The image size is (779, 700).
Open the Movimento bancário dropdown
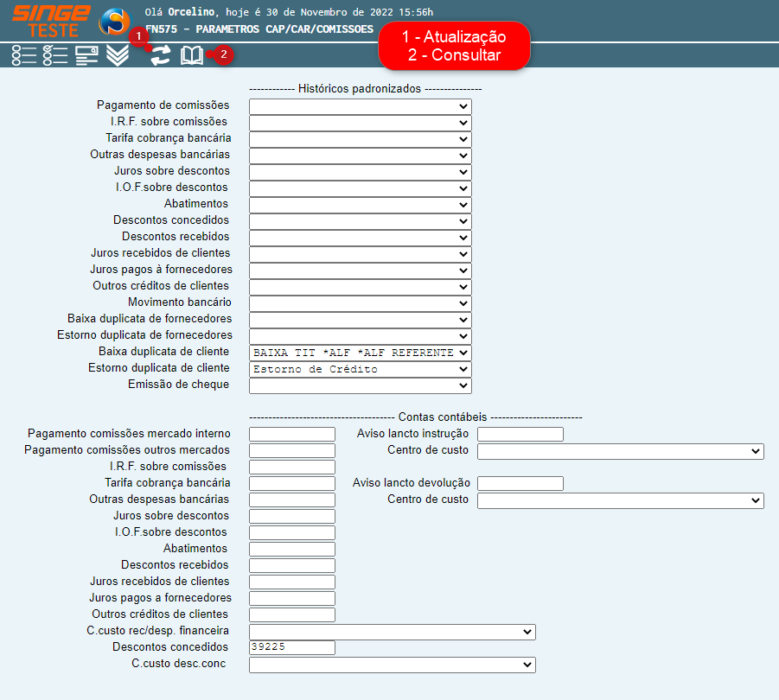[x=360, y=303]
